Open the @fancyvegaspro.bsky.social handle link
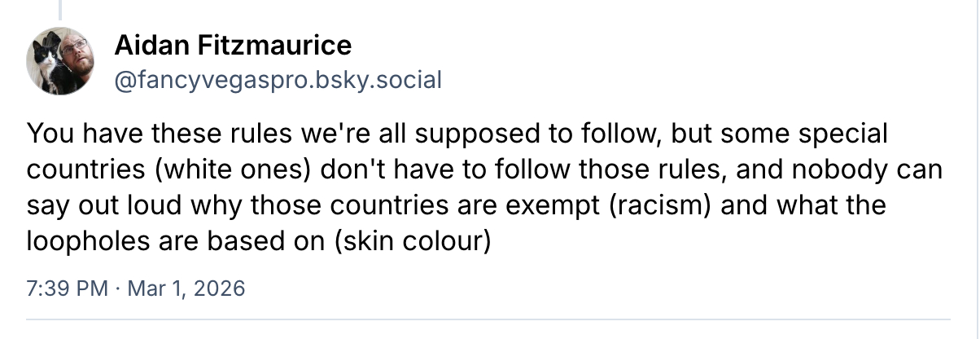 278,80
